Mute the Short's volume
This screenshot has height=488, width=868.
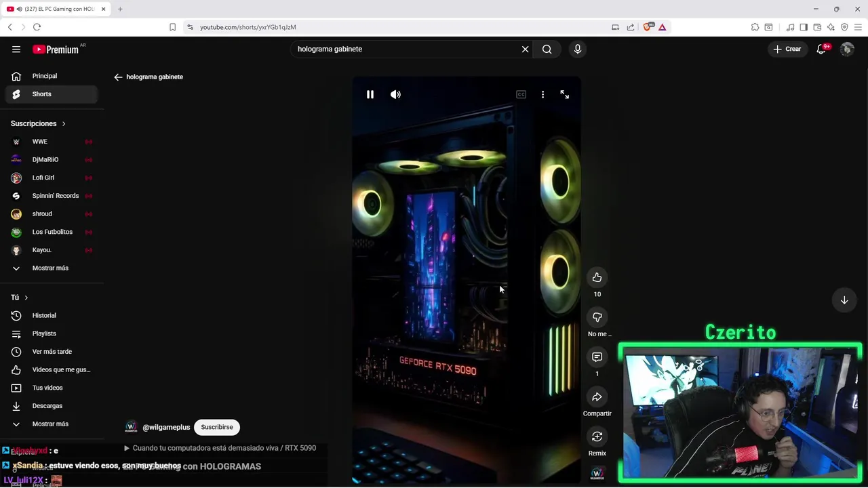pos(395,95)
